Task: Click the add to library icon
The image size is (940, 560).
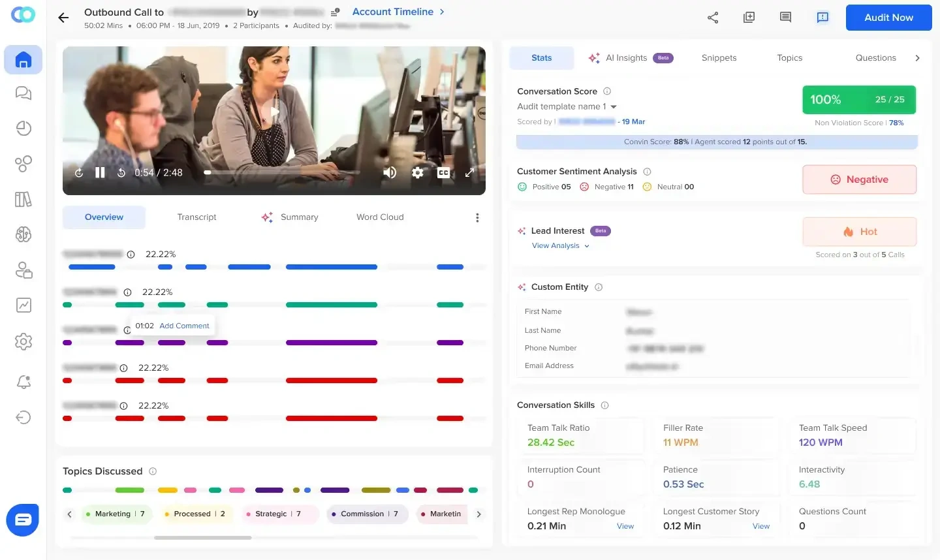Action: click(x=749, y=18)
